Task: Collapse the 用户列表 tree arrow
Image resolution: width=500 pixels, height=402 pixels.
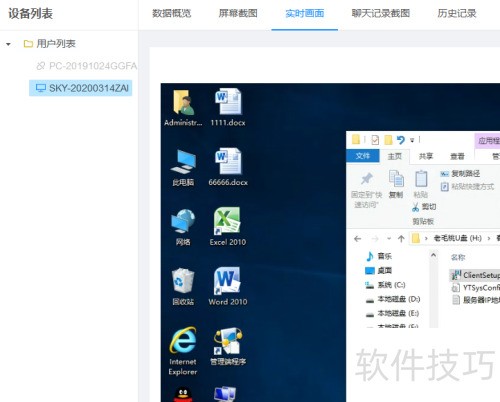Action: click(8, 44)
